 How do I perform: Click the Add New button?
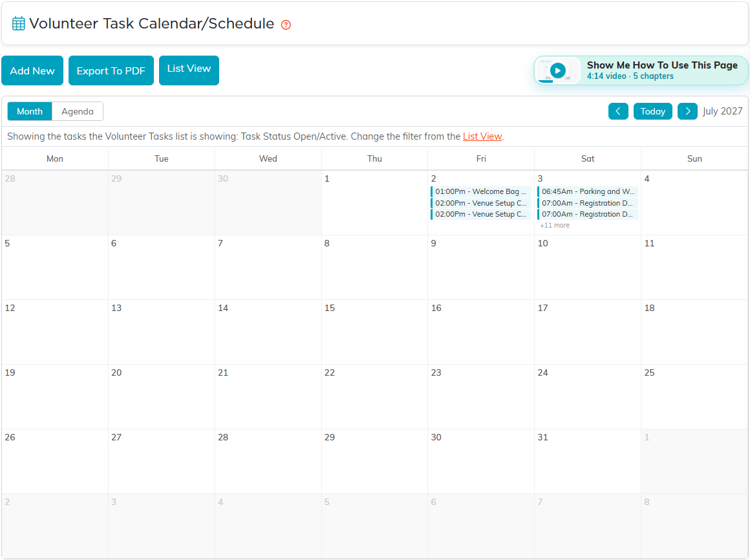point(32,70)
